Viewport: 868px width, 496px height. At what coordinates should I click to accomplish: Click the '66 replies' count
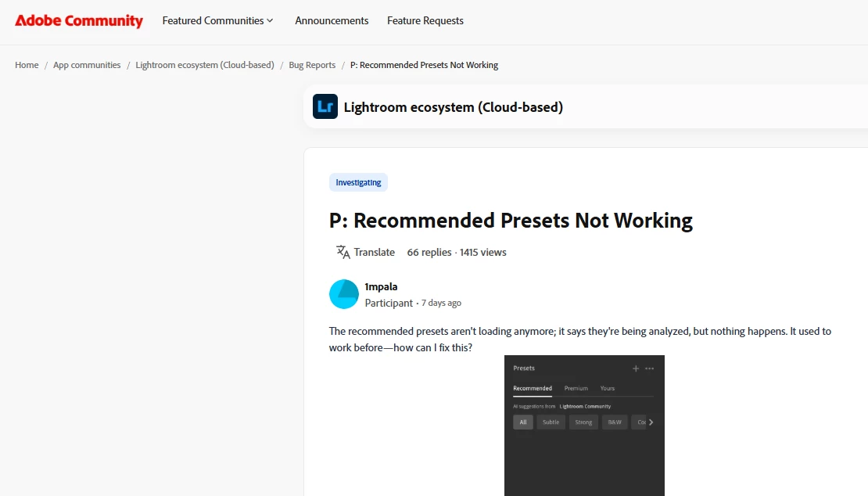pyautogui.click(x=429, y=252)
